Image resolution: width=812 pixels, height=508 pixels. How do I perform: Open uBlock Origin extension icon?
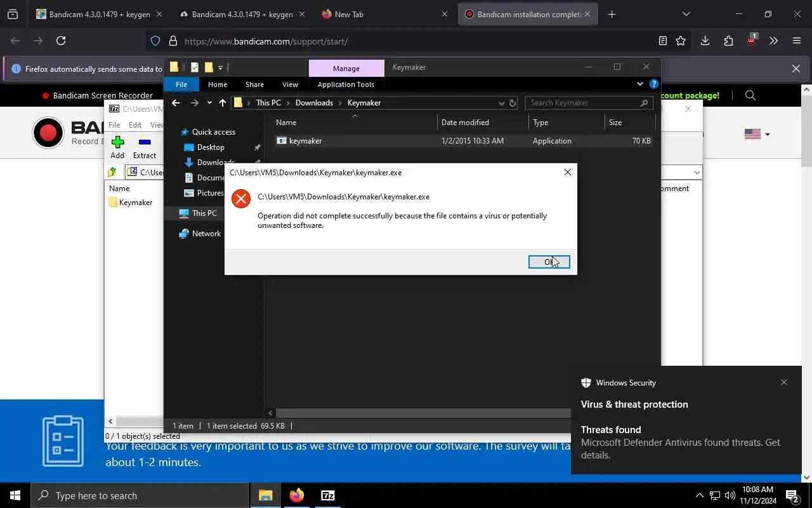[751, 40]
